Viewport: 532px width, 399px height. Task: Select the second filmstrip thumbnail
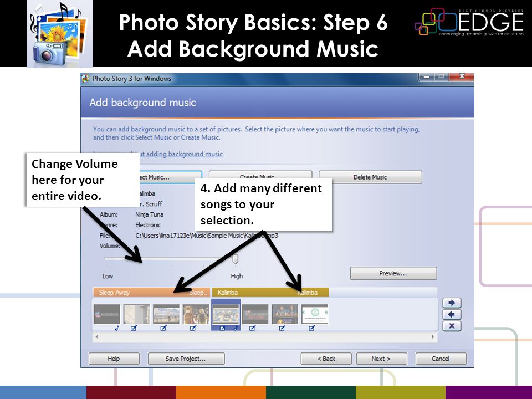click(x=136, y=314)
